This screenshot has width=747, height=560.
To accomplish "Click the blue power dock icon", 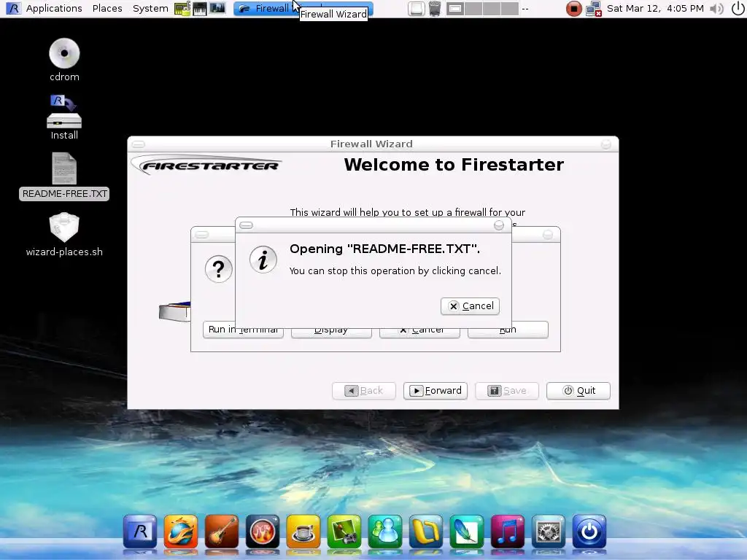I will tap(589, 531).
